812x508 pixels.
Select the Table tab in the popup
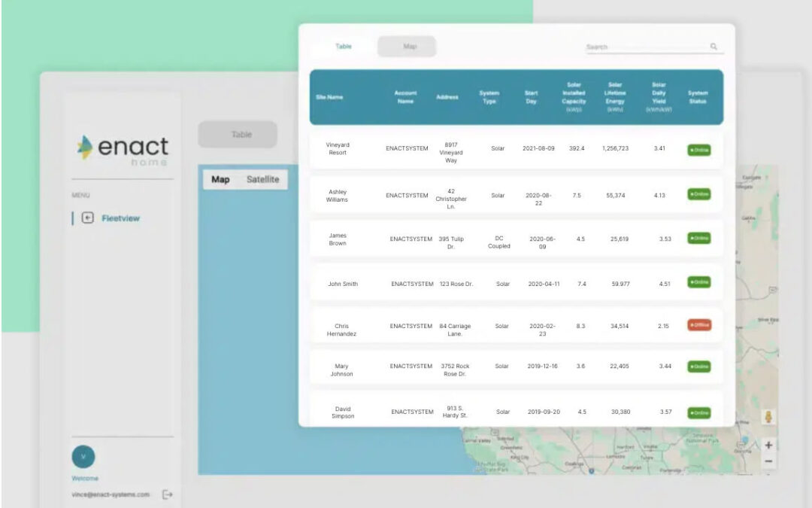(x=343, y=46)
